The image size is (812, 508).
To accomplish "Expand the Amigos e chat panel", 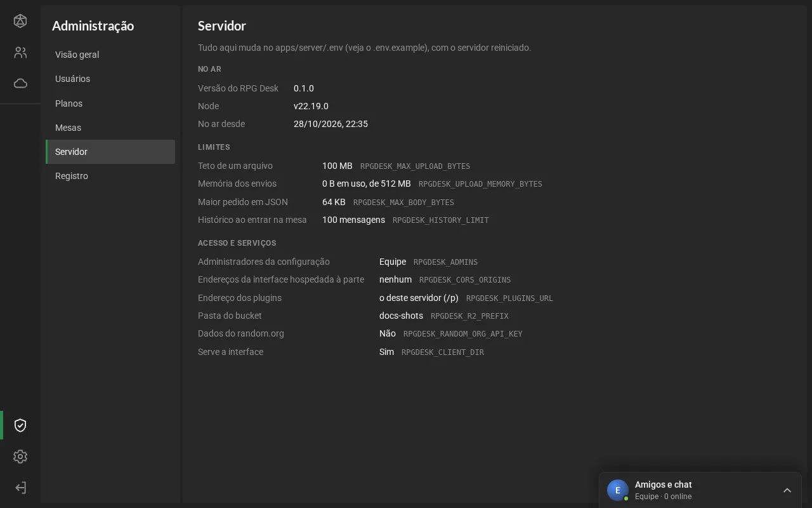I will click(787, 490).
